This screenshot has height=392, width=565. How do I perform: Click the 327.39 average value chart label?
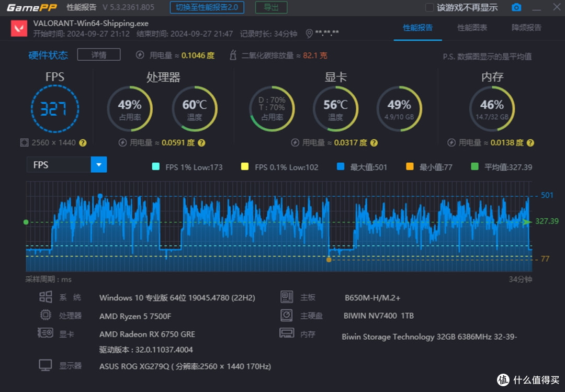point(547,221)
